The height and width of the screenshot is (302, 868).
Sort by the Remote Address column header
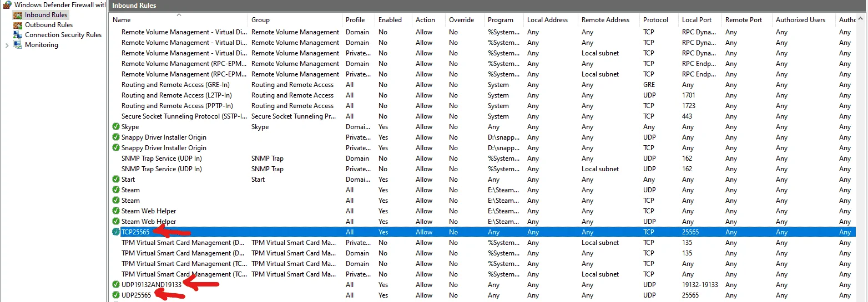point(605,20)
